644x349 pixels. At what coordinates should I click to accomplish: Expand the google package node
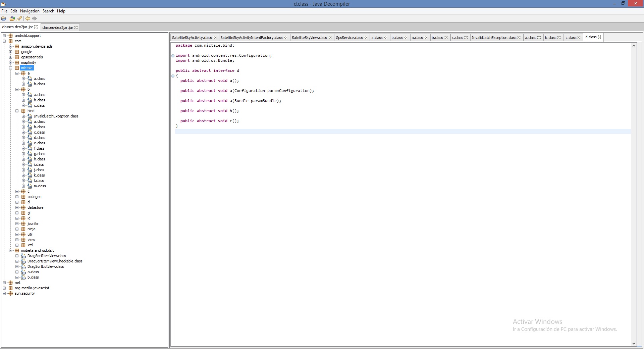(11, 52)
